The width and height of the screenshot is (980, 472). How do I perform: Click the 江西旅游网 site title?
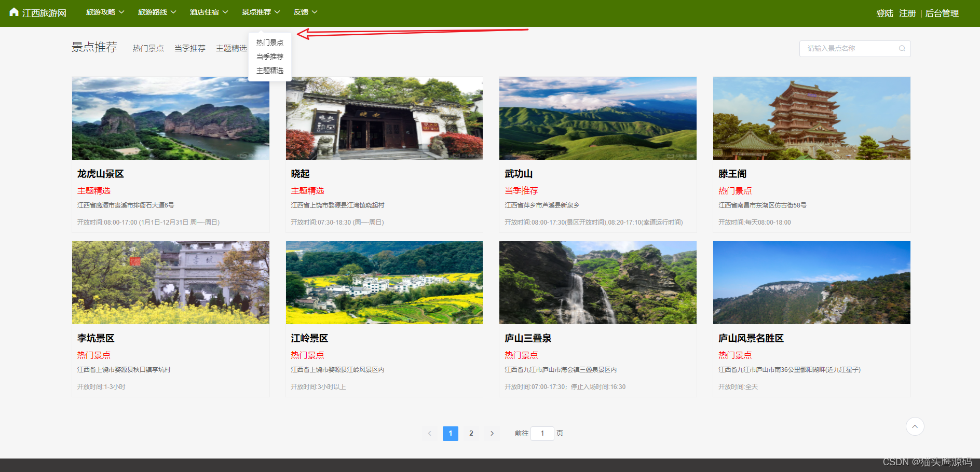(x=44, y=13)
